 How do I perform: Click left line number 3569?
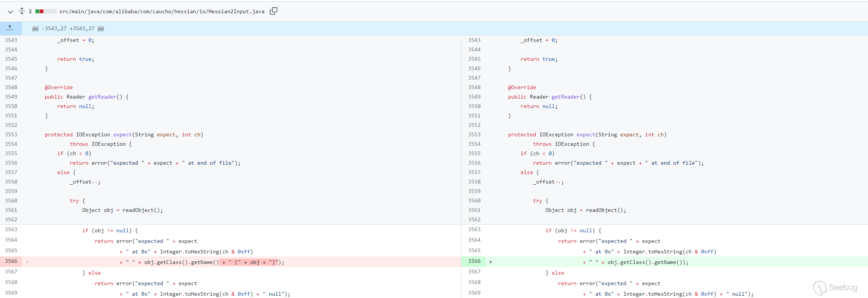(x=11, y=293)
